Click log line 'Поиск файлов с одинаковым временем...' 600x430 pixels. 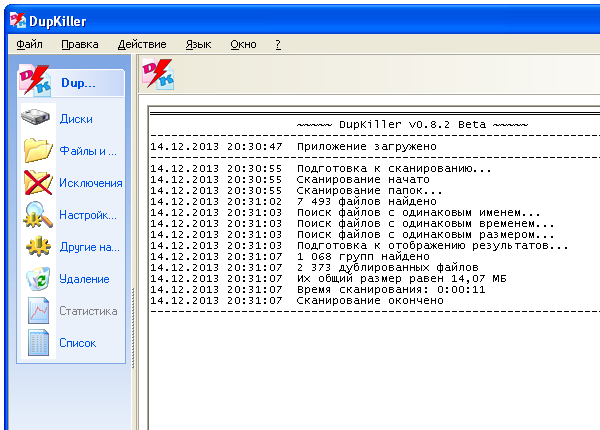(426, 224)
